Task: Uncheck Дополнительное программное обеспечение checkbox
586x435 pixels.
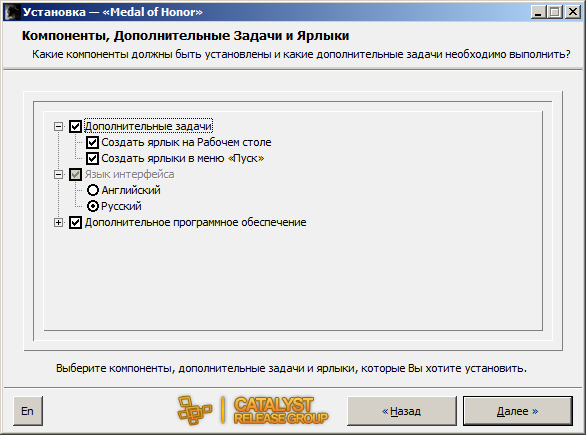Action: pyautogui.click(x=75, y=222)
